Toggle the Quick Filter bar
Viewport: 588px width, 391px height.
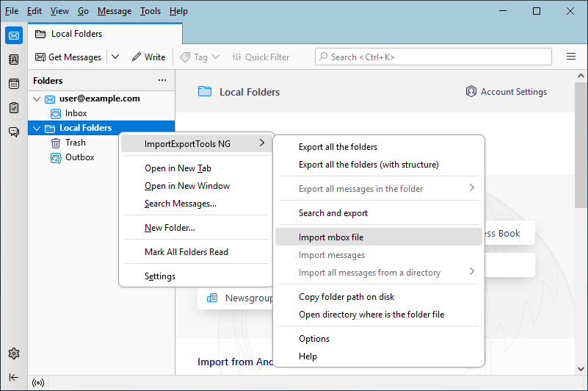click(261, 57)
